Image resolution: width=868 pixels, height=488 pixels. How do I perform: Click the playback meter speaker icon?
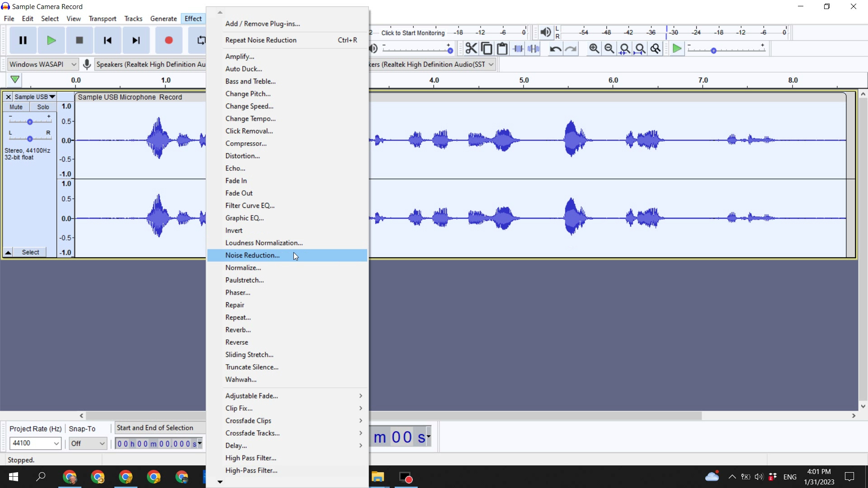(x=546, y=32)
